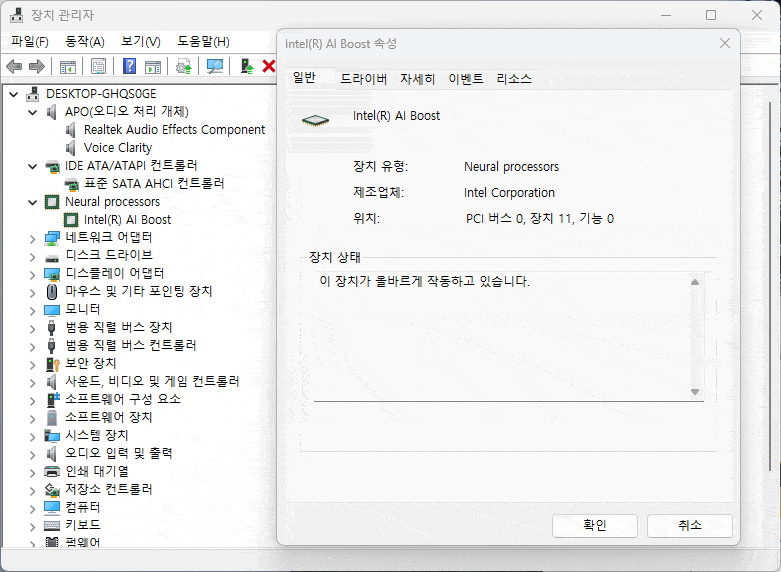Maximize the 장치 관리자 window
The height and width of the screenshot is (572, 781).
[711, 15]
